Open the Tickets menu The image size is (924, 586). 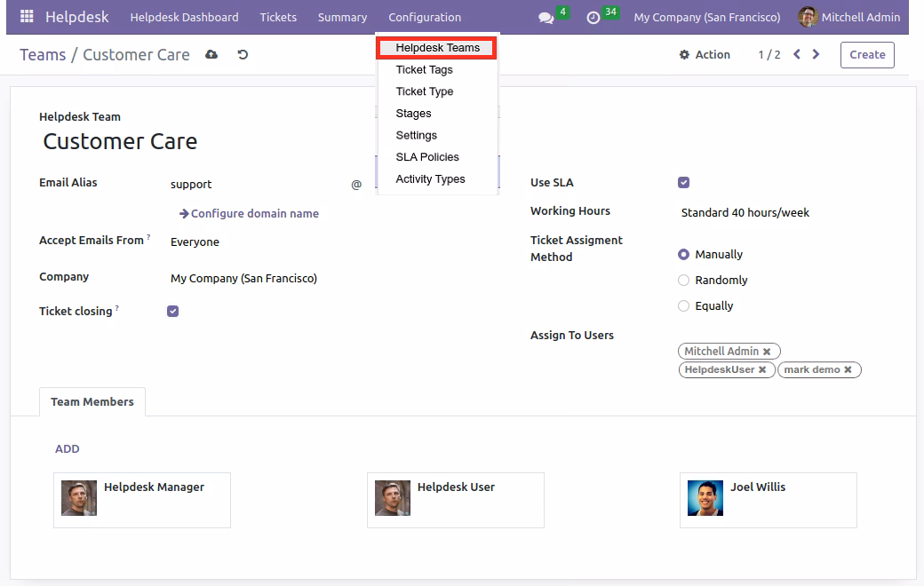[278, 17]
